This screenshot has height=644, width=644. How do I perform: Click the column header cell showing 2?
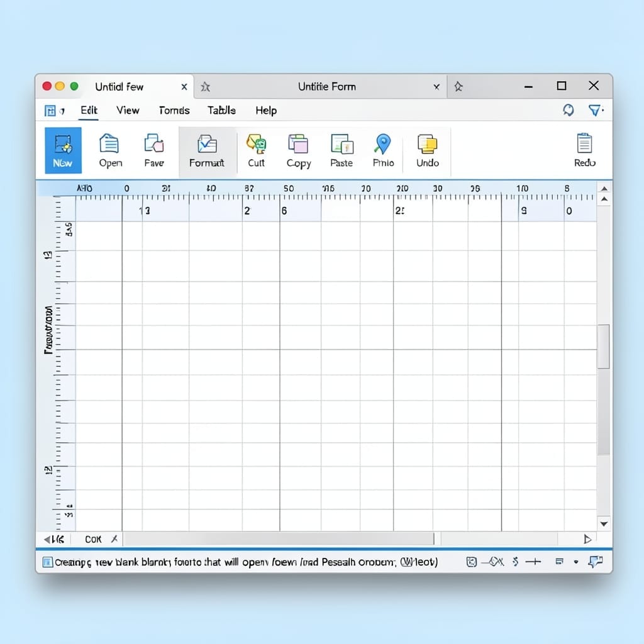click(x=261, y=211)
